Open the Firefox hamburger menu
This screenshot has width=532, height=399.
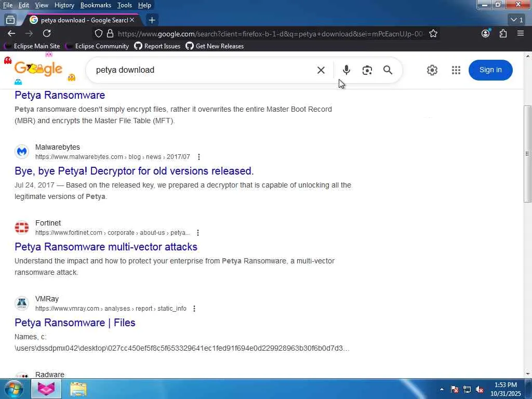click(x=521, y=33)
